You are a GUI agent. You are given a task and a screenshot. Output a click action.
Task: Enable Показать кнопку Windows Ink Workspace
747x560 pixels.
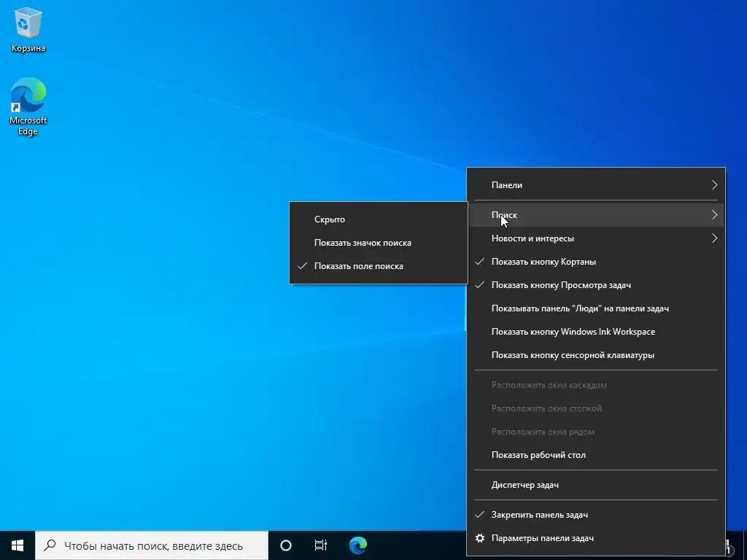coord(596,332)
